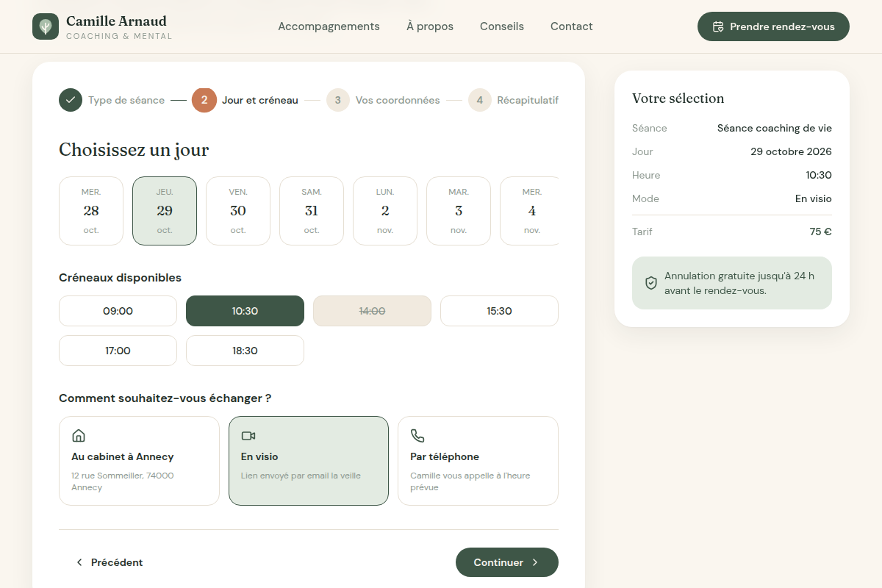
Task: Pick the 18:30 time slot
Action: [245, 351]
